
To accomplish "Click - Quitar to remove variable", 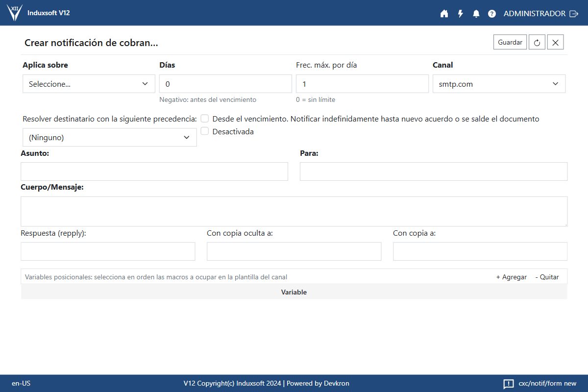I will click(x=547, y=277).
